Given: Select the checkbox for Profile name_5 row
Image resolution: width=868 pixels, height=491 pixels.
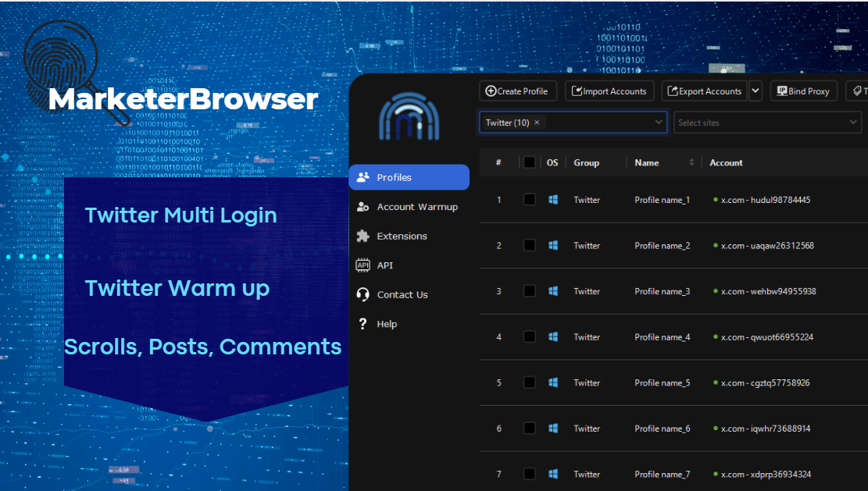Looking at the screenshot, I should [x=530, y=382].
